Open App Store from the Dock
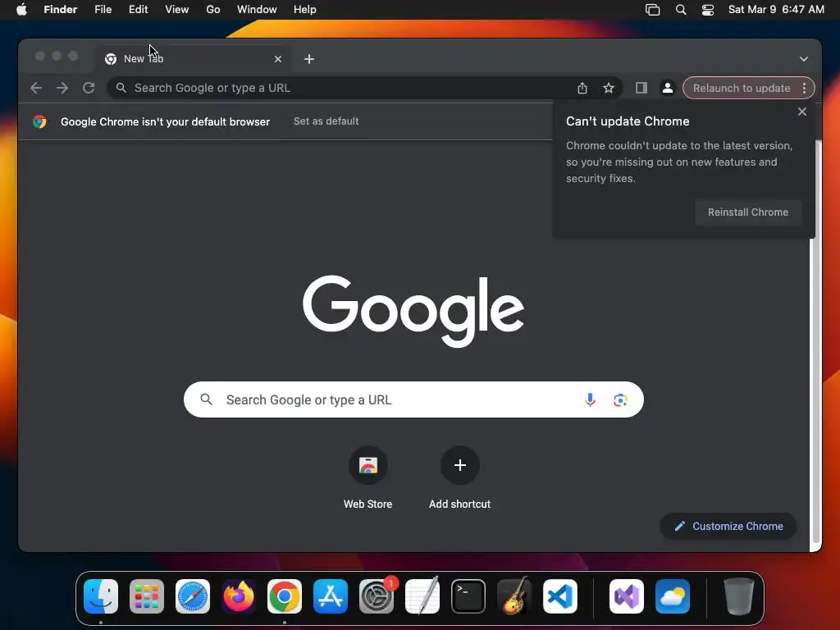The image size is (840, 630). tap(331, 596)
